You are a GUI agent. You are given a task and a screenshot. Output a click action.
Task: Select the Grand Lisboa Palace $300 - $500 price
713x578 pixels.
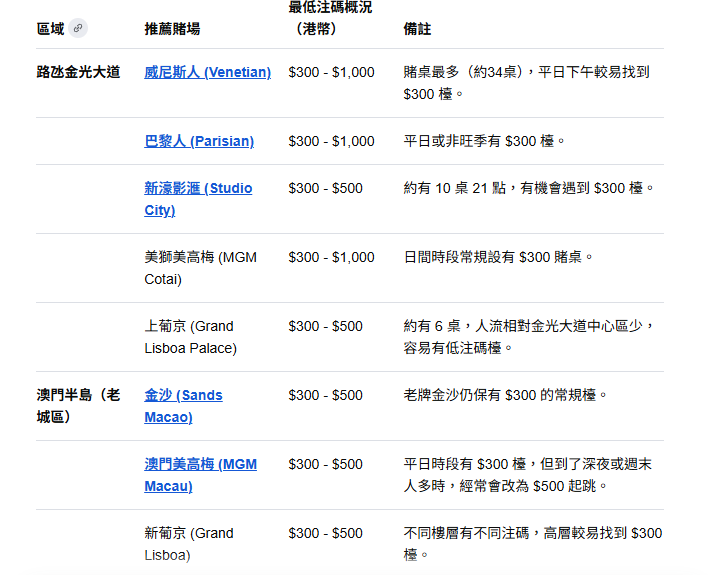pyautogui.click(x=326, y=327)
